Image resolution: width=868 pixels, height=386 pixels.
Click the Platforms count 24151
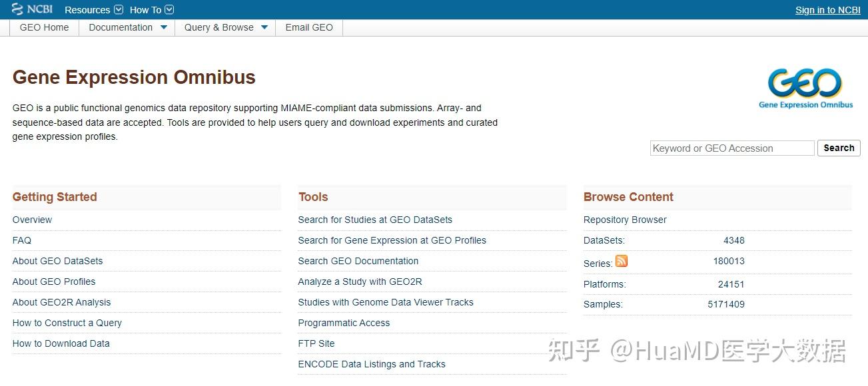[x=731, y=284]
